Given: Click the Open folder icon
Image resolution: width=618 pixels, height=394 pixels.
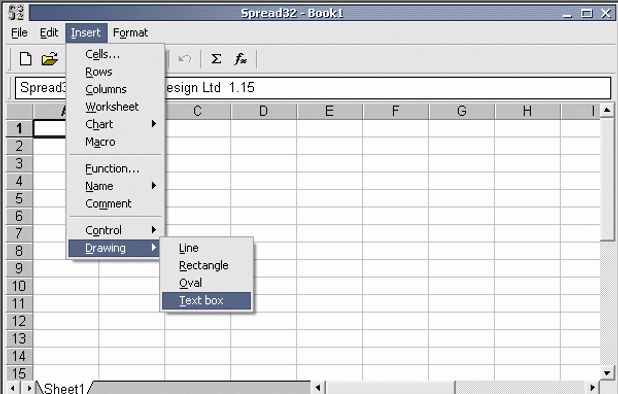Looking at the screenshot, I should coord(50,59).
